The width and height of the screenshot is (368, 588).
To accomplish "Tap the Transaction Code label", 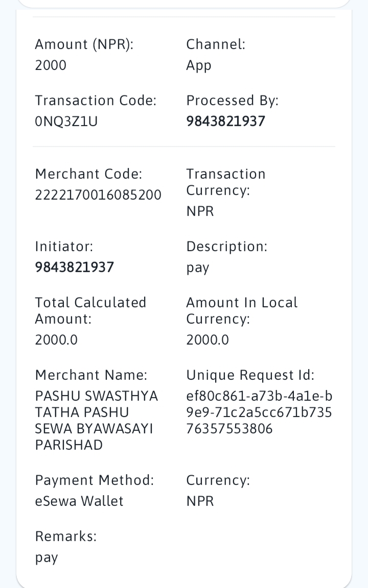I will point(96,101).
